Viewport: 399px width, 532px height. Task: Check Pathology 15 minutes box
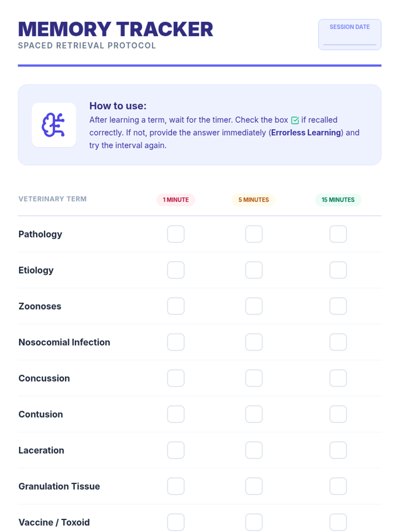coord(338,234)
